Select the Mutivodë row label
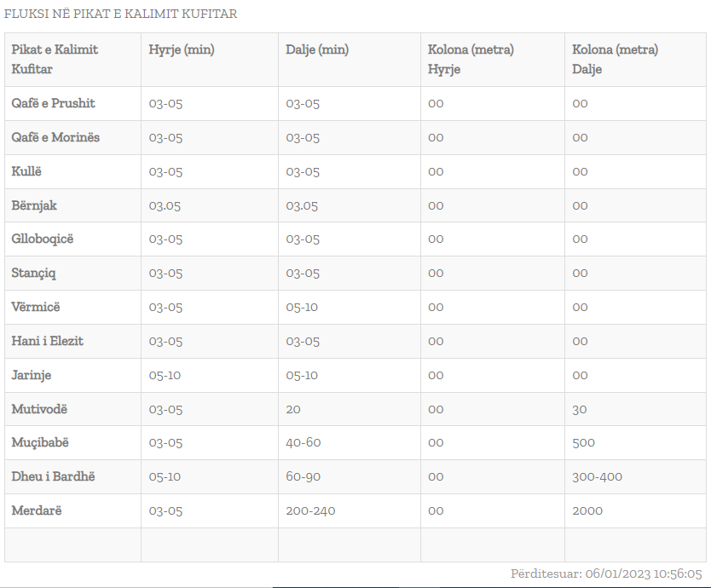The height and width of the screenshot is (588, 711). pos(39,409)
